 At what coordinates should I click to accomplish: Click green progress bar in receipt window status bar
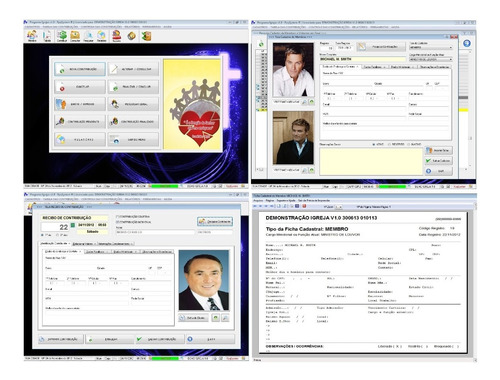coord(165,359)
